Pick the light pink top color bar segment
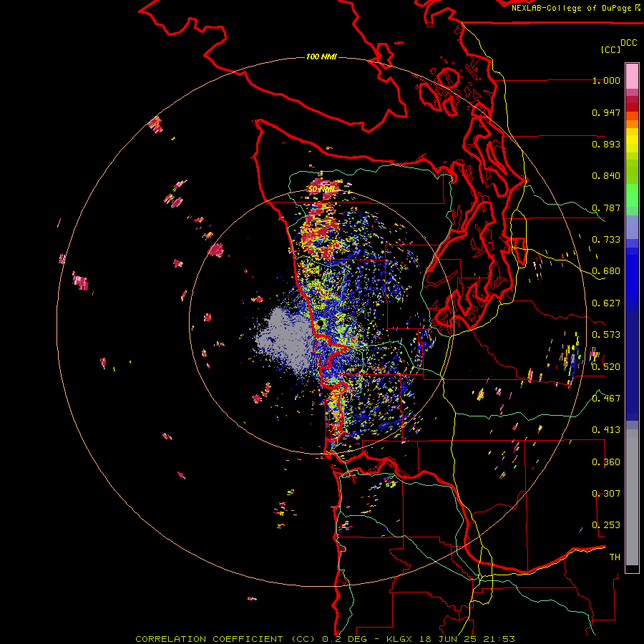The height and width of the screenshot is (644, 644). click(x=632, y=77)
